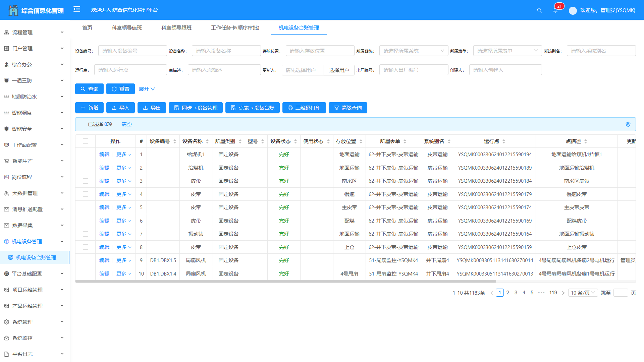Check the row 7 振动筛 checkbox

(x=85, y=234)
